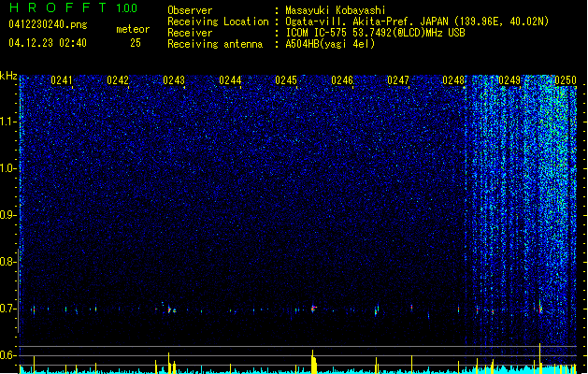
Task: Click the HROFFT 1.0.0 title text
Action: pos(74,7)
